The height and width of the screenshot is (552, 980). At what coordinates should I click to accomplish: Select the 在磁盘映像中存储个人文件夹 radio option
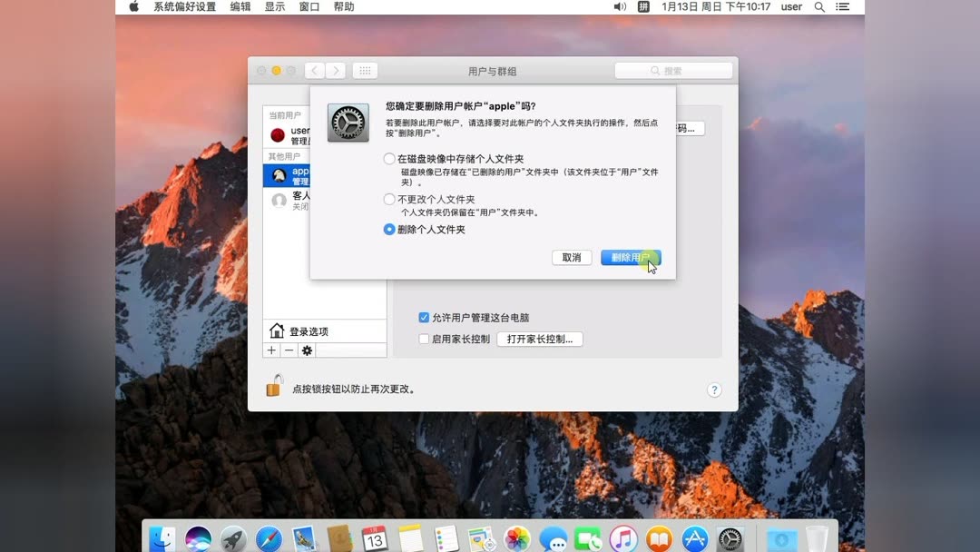click(390, 159)
